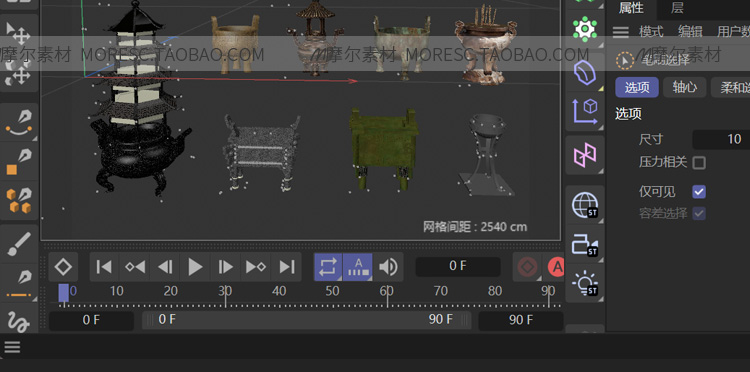Step forward one frame
Image resolution: width=750 pixels, height=372 pixels.
coord(225,267)
